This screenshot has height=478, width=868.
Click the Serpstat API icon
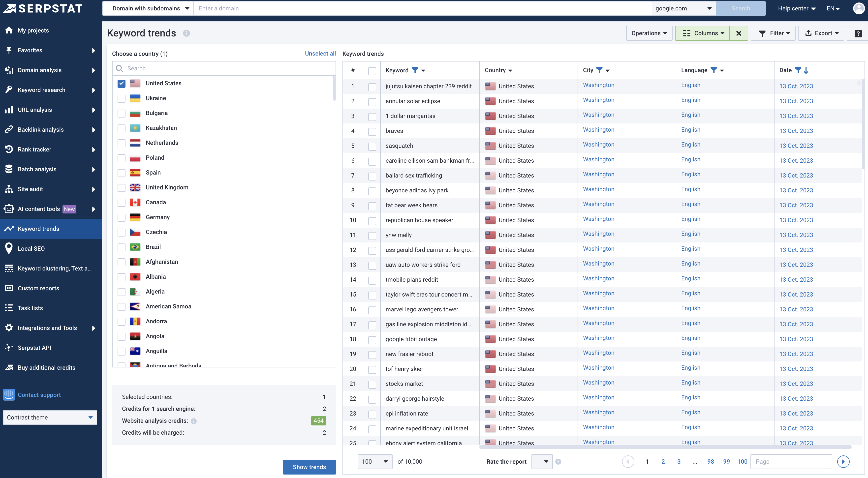9,348
